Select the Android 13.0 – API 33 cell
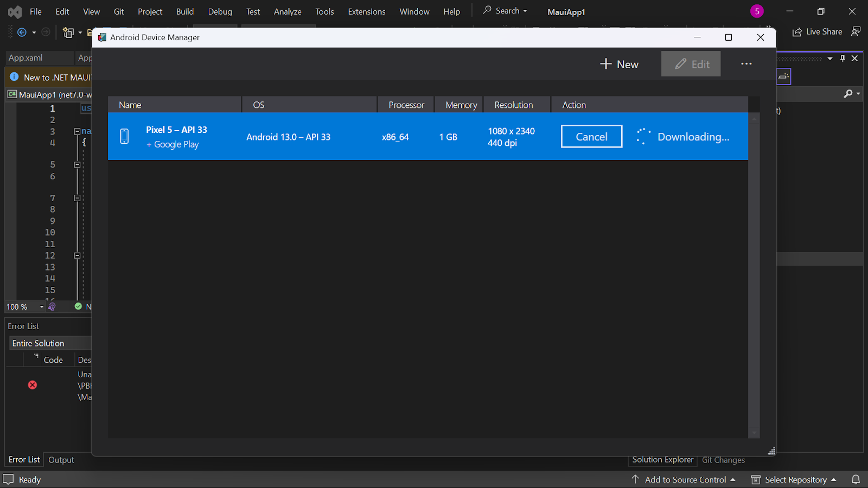Viewport: 868px width, 488px height. click(288, 137)
